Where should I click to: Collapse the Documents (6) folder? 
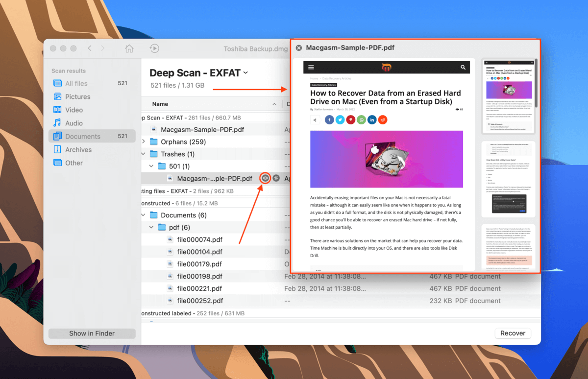(x=144, y=215)
